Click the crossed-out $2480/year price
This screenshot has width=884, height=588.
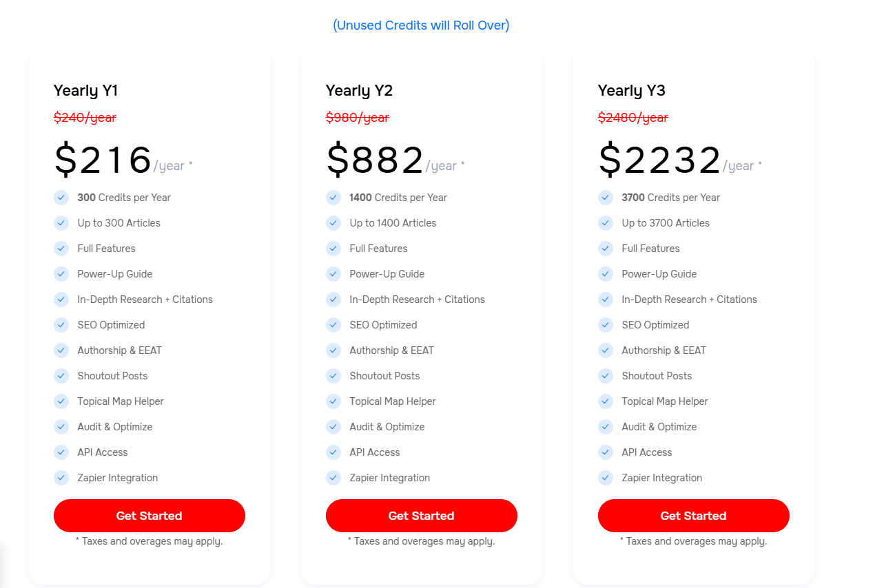(633, 118)
